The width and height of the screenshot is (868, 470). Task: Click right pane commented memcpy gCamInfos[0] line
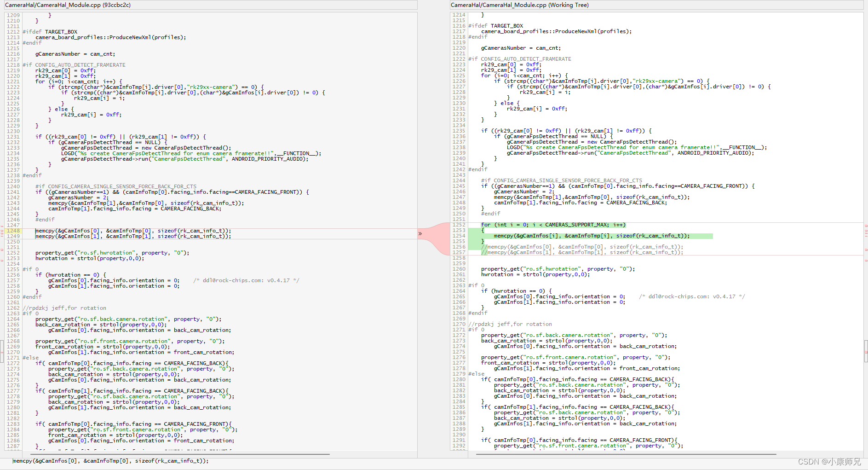[x=582, y=247]
